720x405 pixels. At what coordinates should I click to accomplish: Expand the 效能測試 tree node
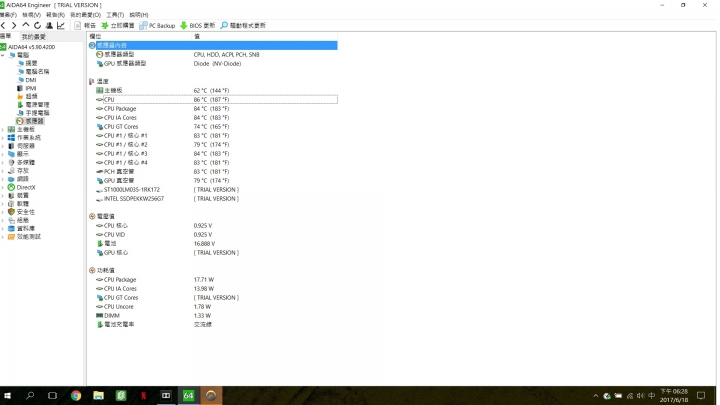tap(3, 237)
